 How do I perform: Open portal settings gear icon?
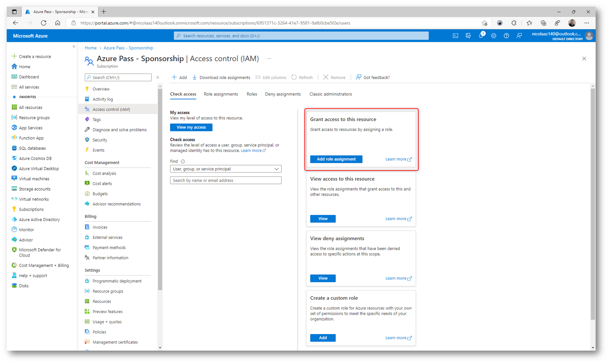click(493, 36)
